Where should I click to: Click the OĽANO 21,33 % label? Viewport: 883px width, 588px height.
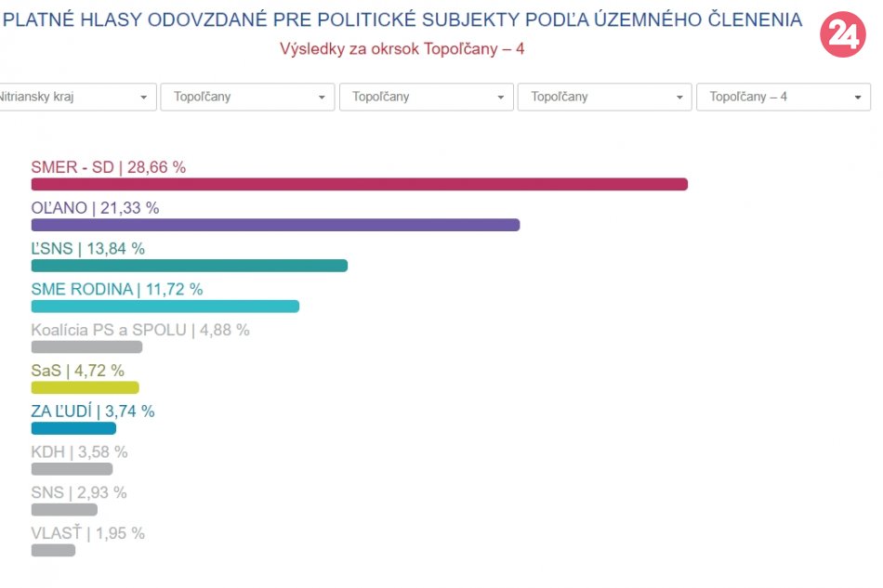tap(95, 208)
